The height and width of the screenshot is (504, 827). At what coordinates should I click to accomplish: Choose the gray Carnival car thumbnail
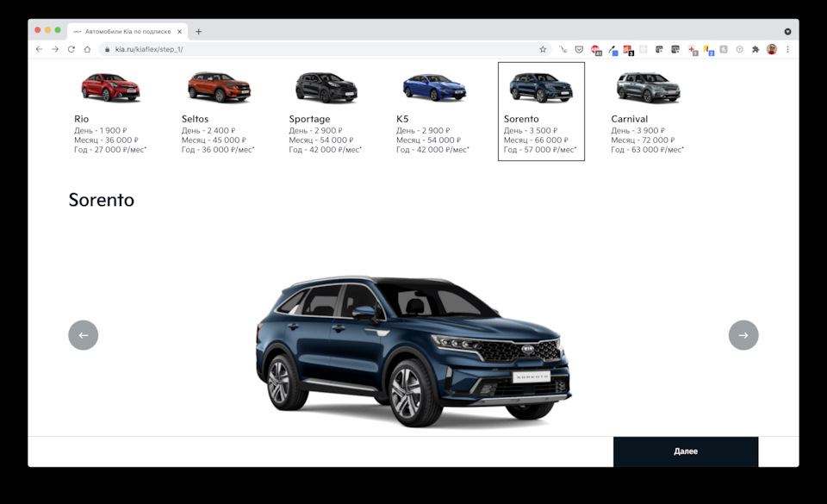pyautogui.click(x=648, y=88)
